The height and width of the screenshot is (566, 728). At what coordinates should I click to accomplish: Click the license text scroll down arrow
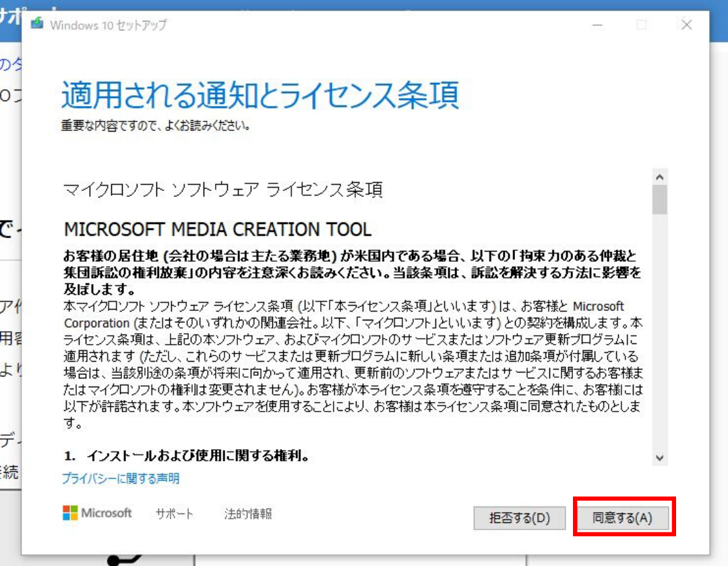pos(659,458)
